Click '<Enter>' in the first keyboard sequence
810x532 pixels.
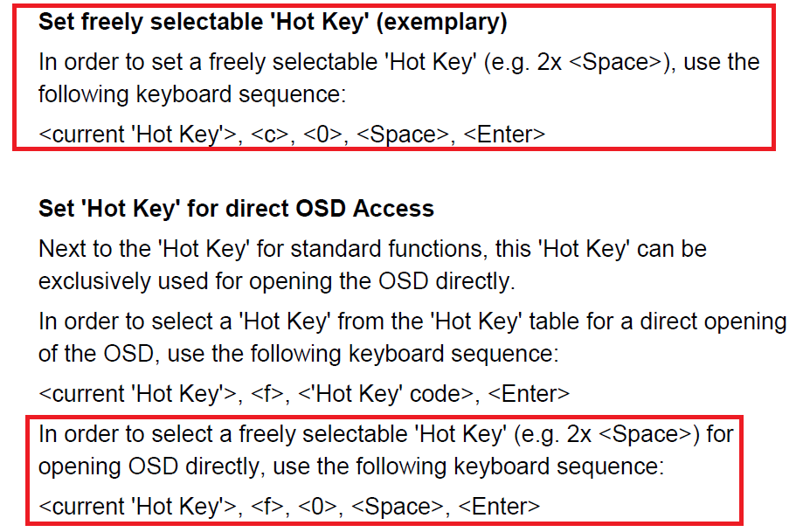pyautogui.click(x=505, y=135)
